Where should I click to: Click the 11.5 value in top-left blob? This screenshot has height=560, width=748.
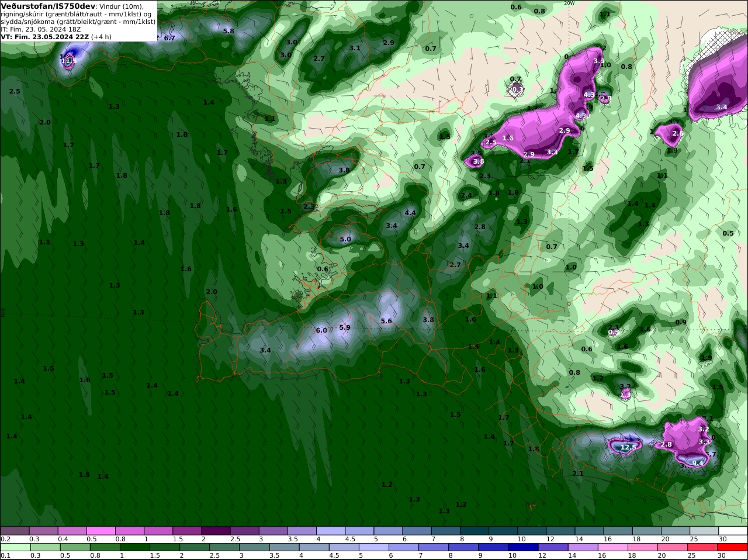pos(68,61)
